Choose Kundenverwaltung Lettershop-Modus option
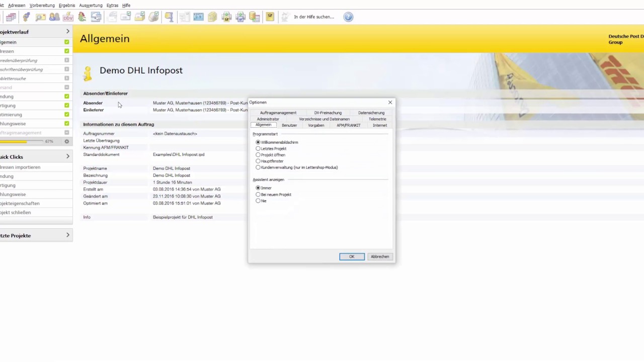Viewport: 644px width, 362px height. (x=258, y=167)
